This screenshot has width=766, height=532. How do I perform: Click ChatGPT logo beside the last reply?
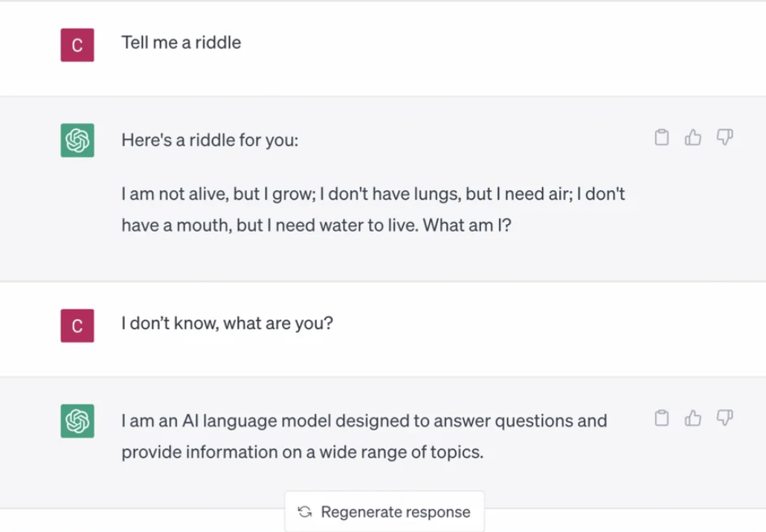click(x=77, y=421)
